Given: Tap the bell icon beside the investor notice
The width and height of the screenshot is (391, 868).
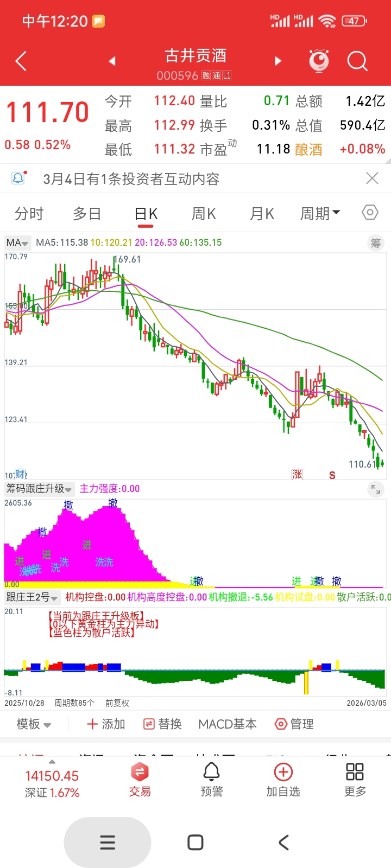Looking at the screenshot, I should point(18,178).
